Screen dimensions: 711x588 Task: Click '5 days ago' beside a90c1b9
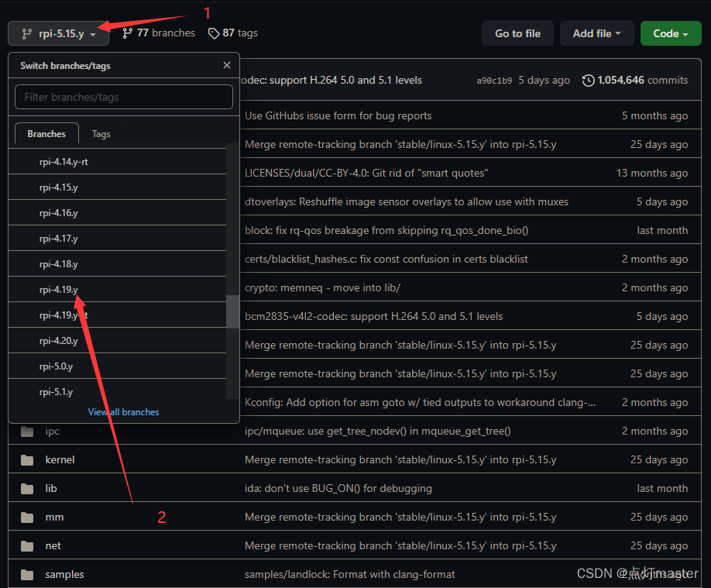coord(544,81)
